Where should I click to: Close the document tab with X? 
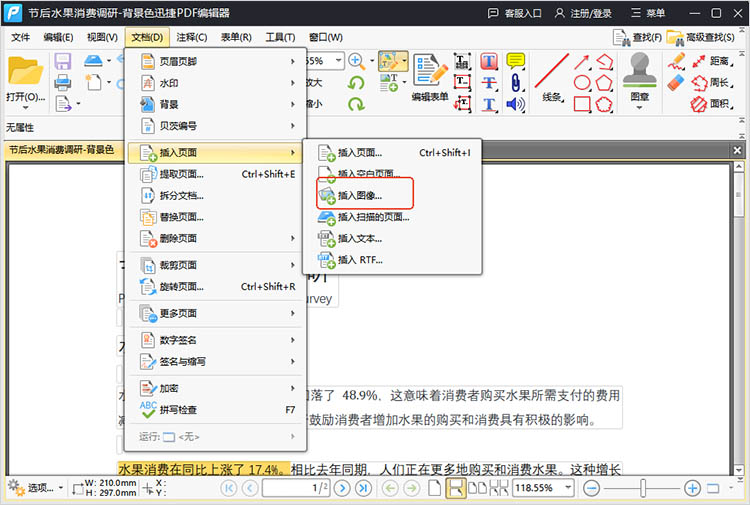pos(737,151)
